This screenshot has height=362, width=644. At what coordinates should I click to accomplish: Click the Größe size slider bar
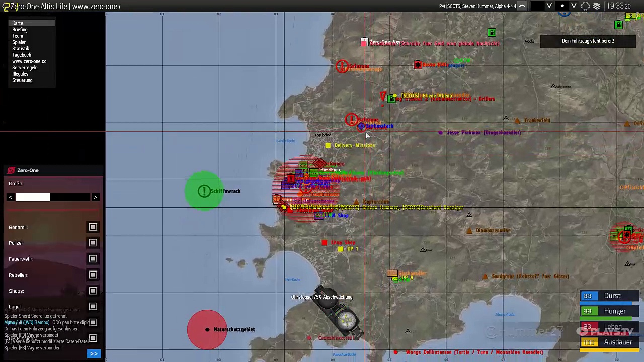(53, 197)
